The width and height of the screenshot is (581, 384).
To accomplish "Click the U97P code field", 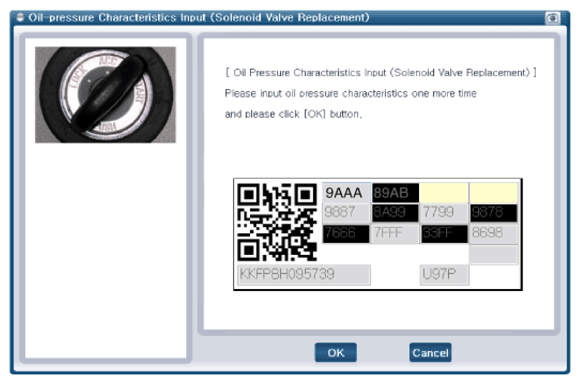I will 444,275.
